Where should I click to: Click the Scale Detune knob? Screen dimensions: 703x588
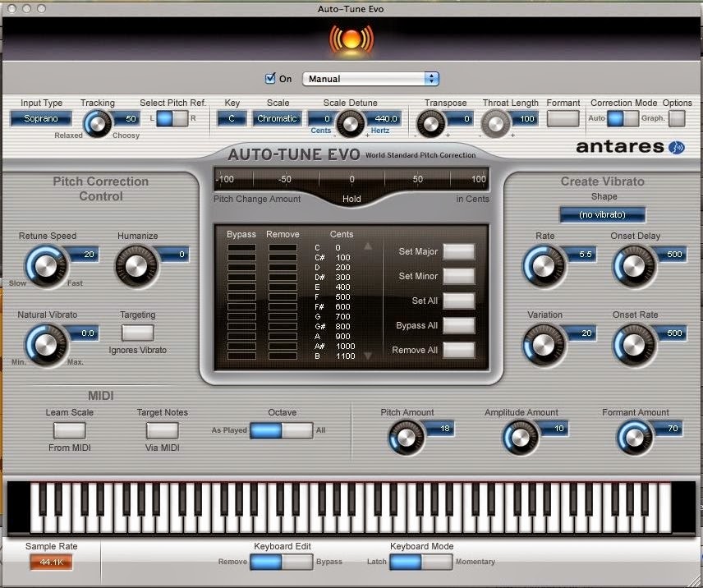pos(350,123)
